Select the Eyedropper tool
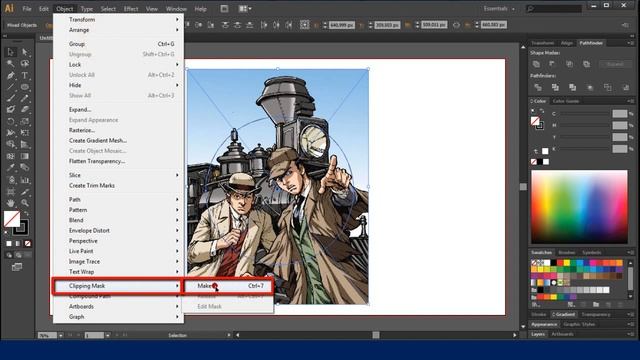The image size is (640, 360). 11,168
